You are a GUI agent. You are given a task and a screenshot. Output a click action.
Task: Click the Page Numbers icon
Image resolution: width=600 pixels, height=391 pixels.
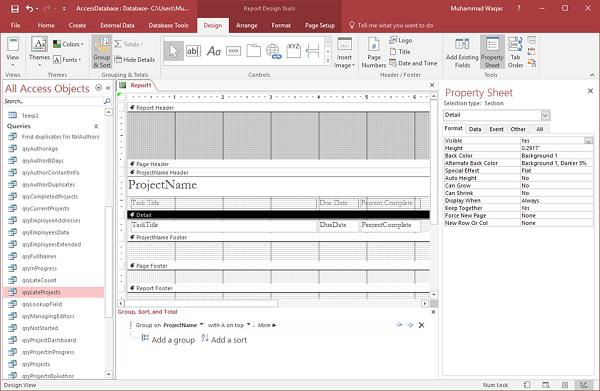click(374, 53)
